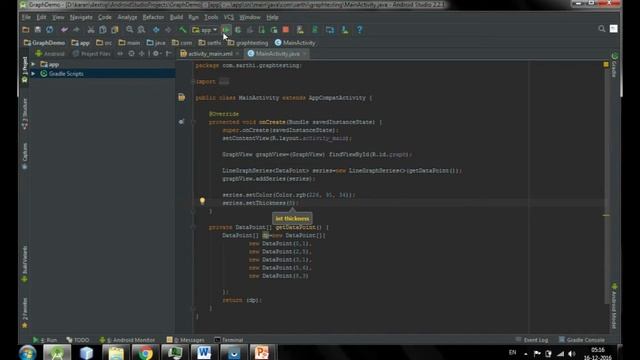640x360 pixels.
Task: Open the Project side tool window
Action: 24,70
